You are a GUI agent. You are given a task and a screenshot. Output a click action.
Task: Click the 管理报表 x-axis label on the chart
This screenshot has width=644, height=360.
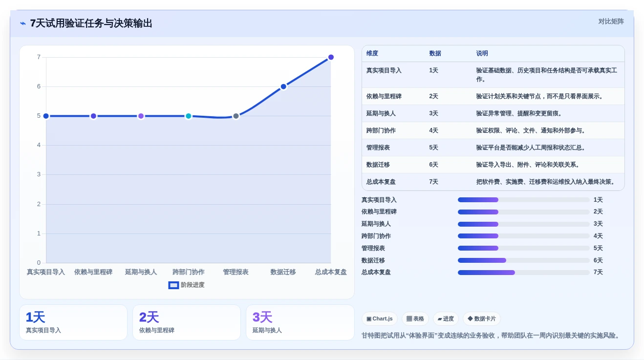[x=236, y=272]
